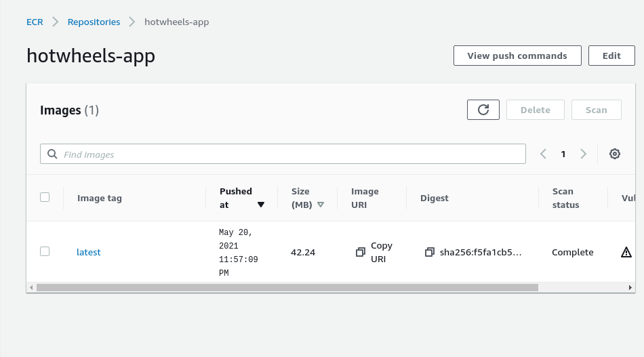Click the Edit repository button
644x357 pixels.
pos(611,56)
